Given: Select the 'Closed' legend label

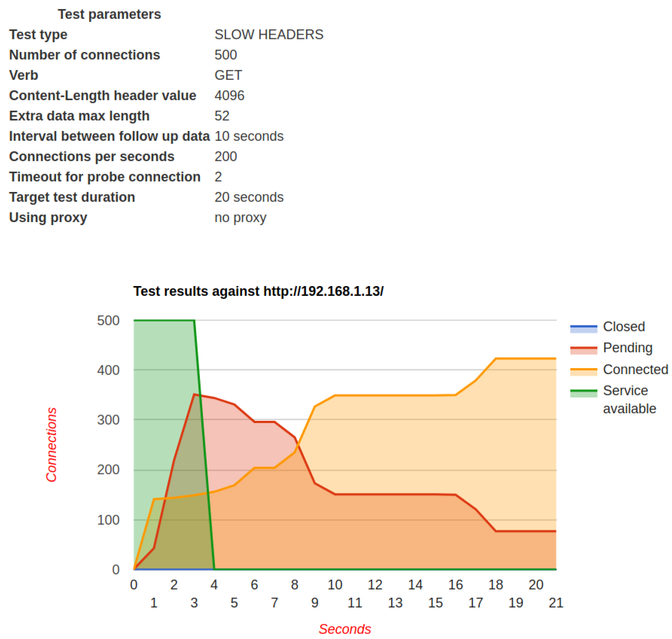Looking at the screenshot, I should (x=624, y=327).
